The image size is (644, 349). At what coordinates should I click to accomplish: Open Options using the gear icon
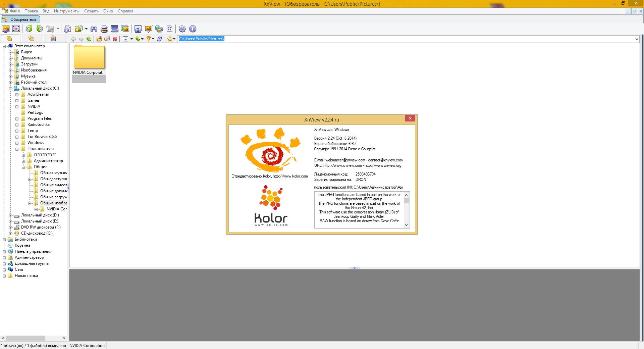(x=182, y=29)
